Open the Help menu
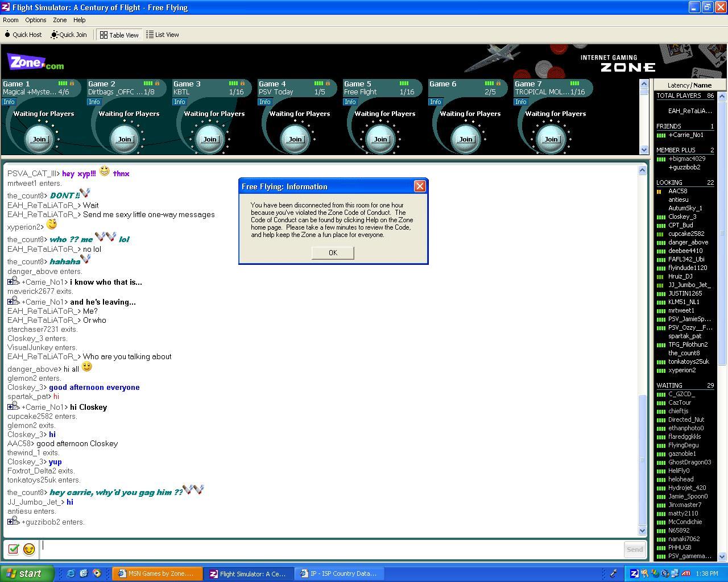This screenshot has width=728, height=582. [x=80, y=20]
